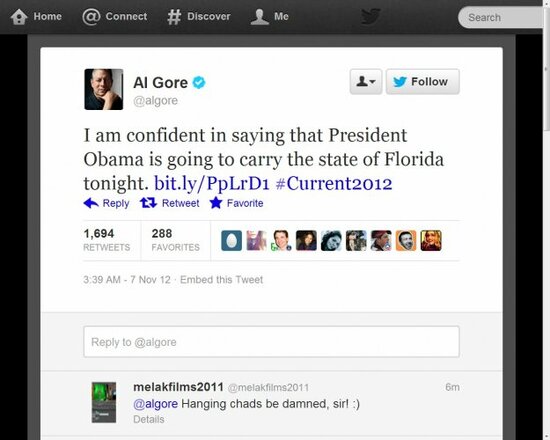This screenshot has width=550, height=440.
Task: Open the bit.ly/PpLrD1 link
Action: tap(212, 183)
